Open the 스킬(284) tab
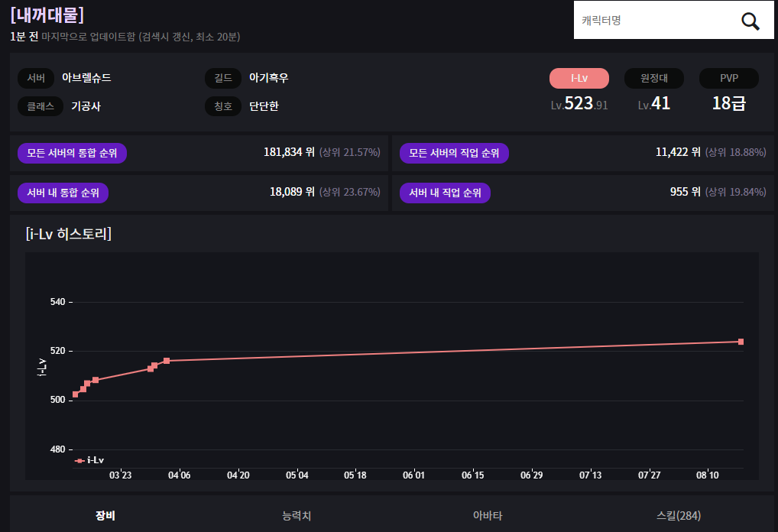This screenshot has height=532, width=778. [678, 516]
